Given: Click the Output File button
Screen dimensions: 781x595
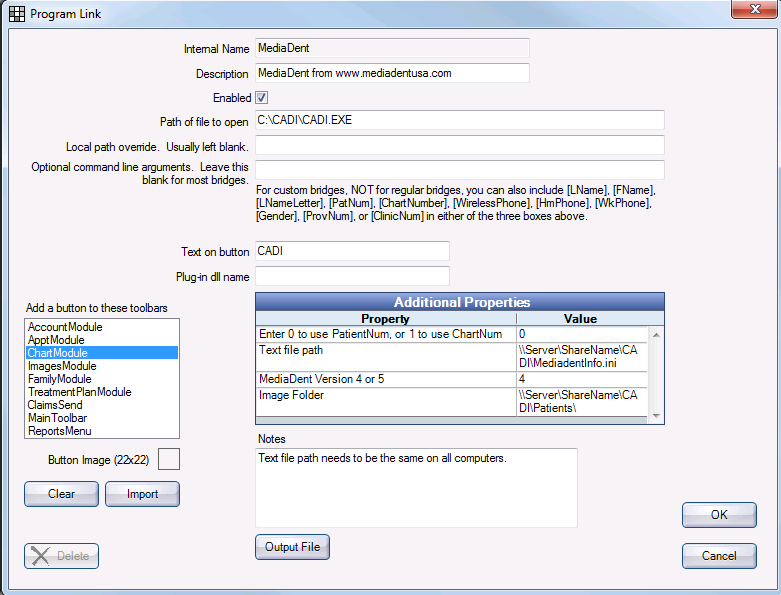Looking at the screenshot, I should click(292, 547).
